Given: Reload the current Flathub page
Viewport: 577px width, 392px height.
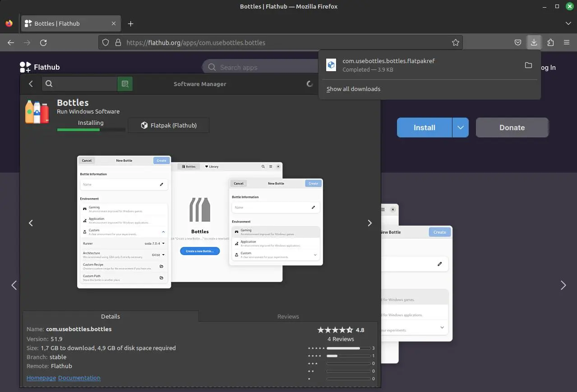Looking at the screenshot, I should point(43,42).
